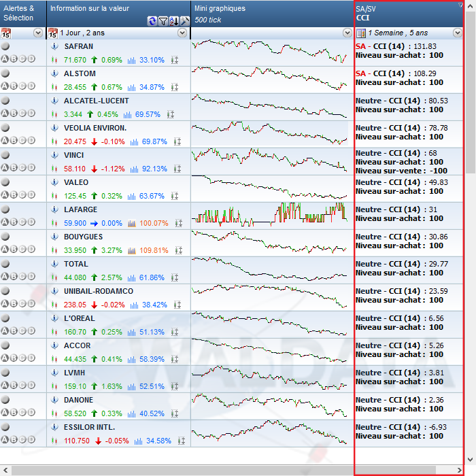Open the info icon for ALCATEL-LUCENT
The height and width of the screenshot is (476, 476).
54,101
